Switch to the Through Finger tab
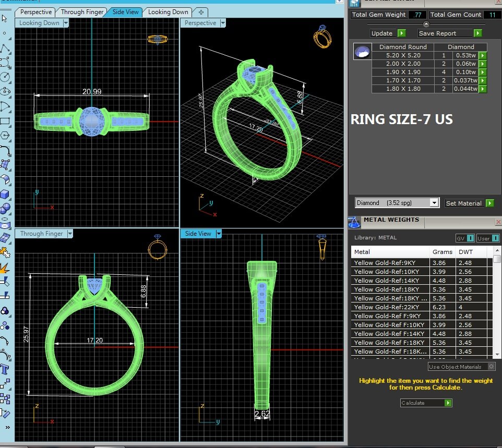This screenshot has width=502, height=448. [x=82, y=12]
